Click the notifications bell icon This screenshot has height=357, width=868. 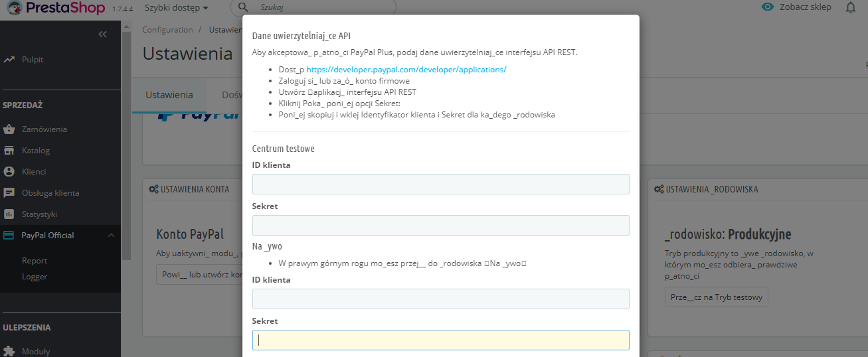click(851, 8)
